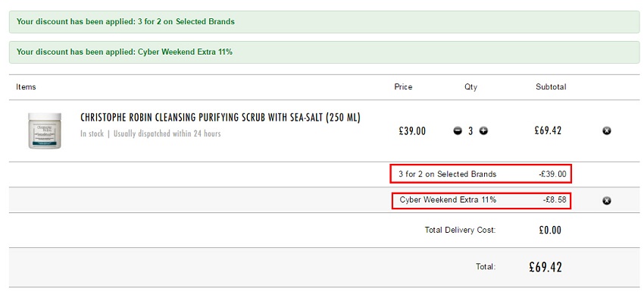Select the 3 for 2 on Selected Brands line

click(x=481, y=174)
